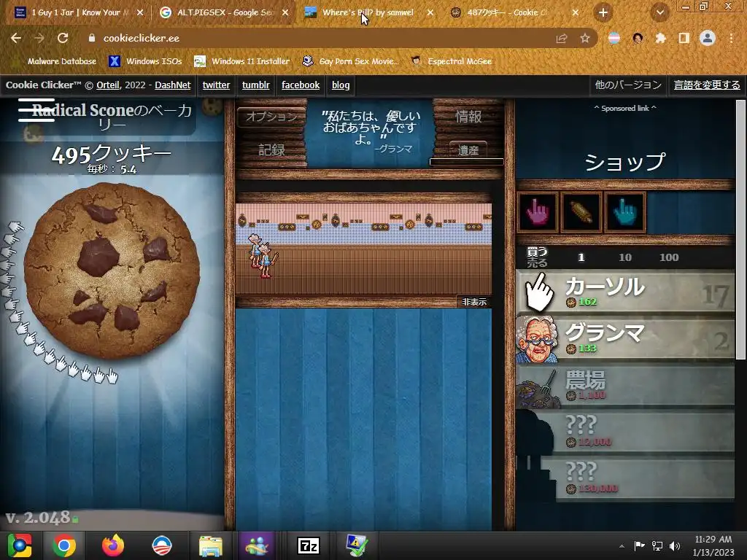Open the tumblr link

[x=255, y=85]
